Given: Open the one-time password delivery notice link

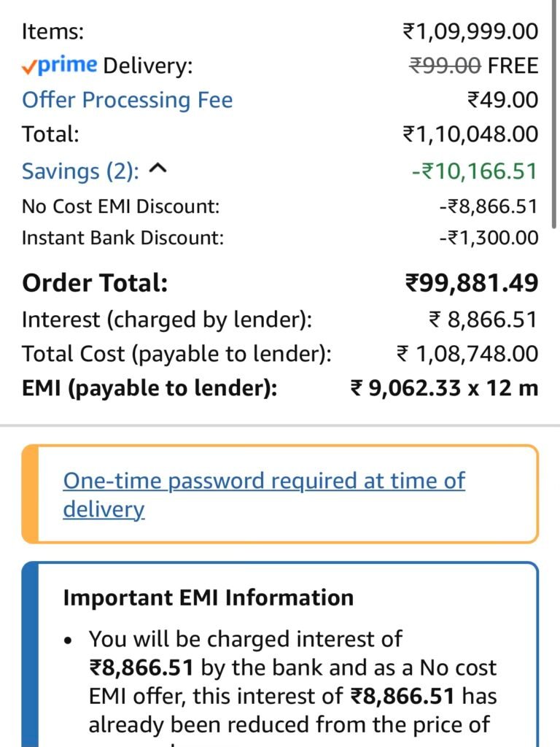Looking at the screenshot, I should tap(264, 494).
